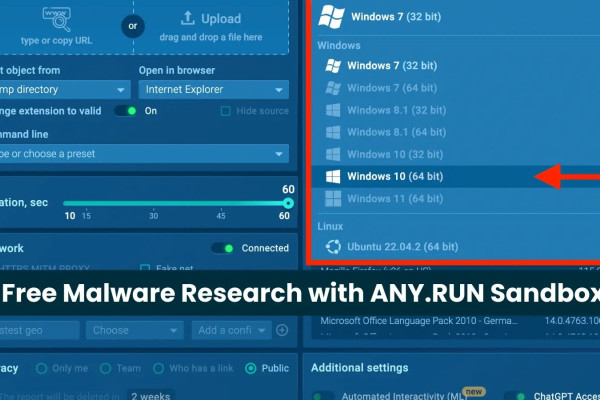Click the Windows 7 (64 bit) logo icon
Viewport: 600px width, 400px height.
click(x=333, y=88)
